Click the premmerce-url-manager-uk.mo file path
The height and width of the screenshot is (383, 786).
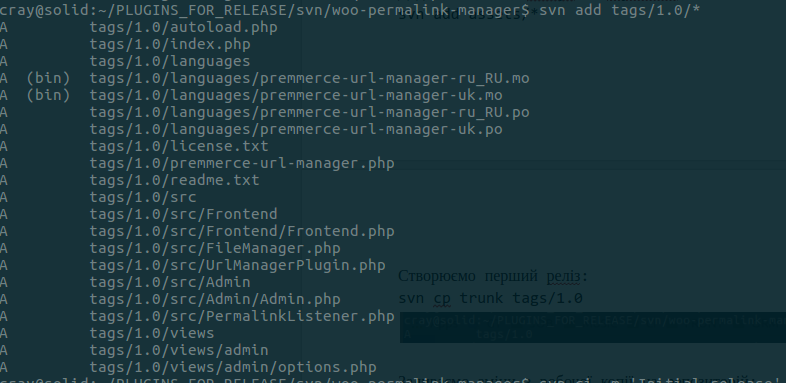coord(296,95)
